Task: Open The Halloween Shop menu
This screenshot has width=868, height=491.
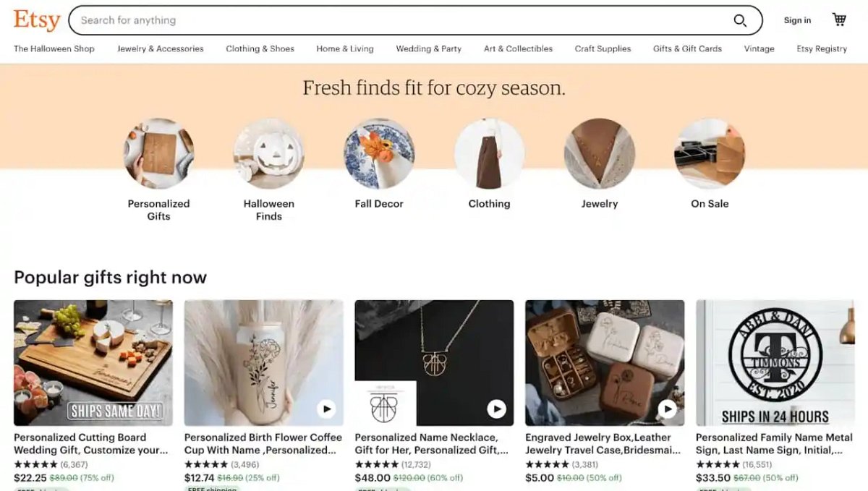Action: pyautogui.click(x=54, y=48)
